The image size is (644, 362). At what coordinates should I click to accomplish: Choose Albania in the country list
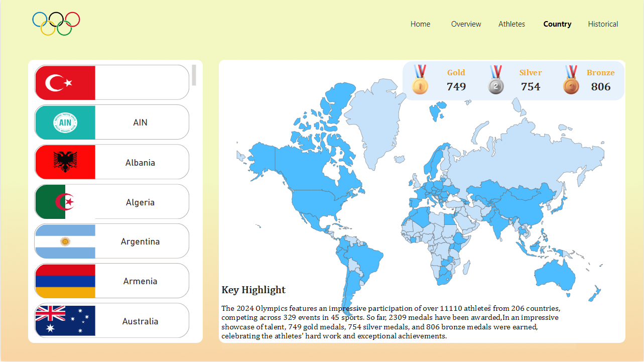(112, 162)
